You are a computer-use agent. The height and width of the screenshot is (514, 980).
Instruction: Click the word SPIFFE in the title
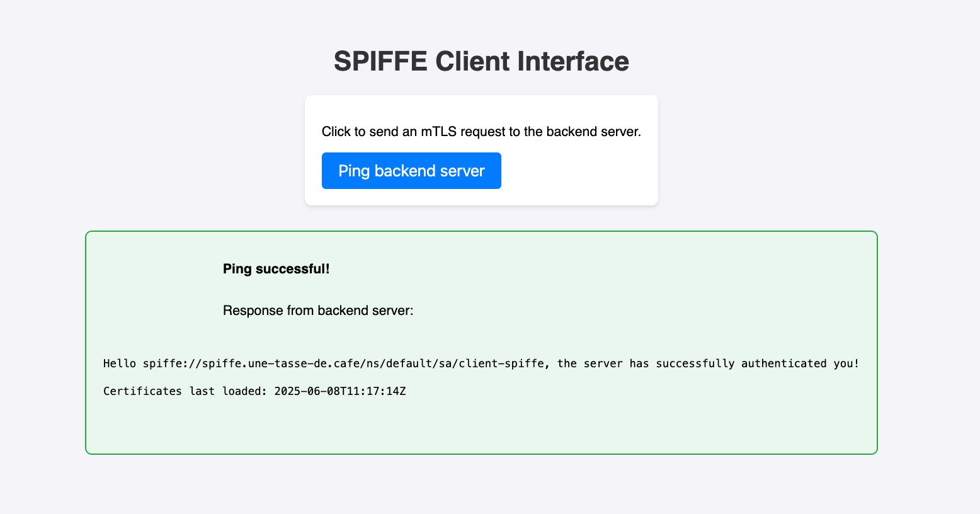click(380, 61)
